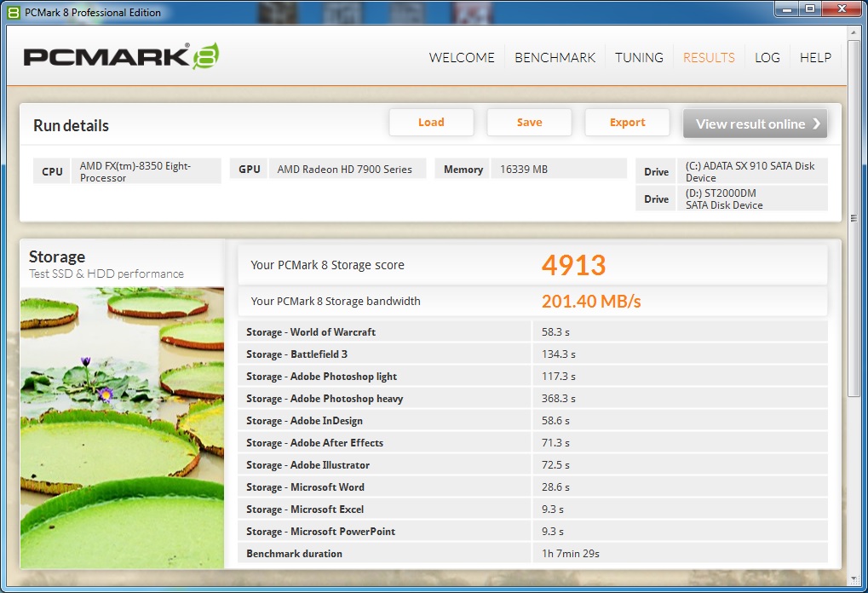Viewport: 868px width, 593px height.
Task: Click the Benchmark duration label
Action: pos(294,554)
